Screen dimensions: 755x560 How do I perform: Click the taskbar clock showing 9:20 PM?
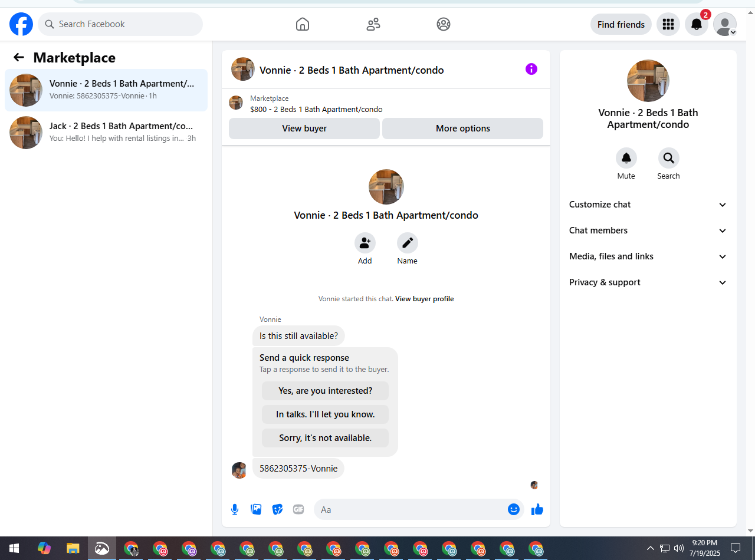tap(705, 548)
